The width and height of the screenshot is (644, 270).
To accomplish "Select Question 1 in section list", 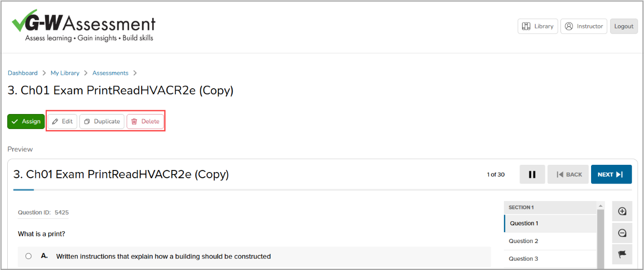I will click(550, 223).
